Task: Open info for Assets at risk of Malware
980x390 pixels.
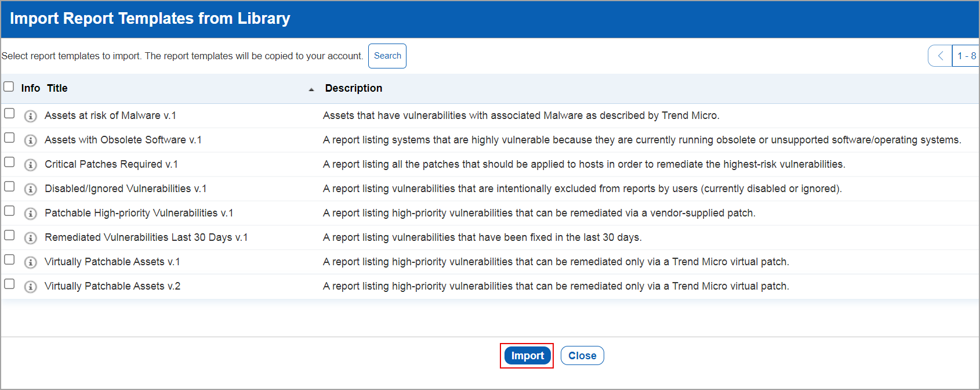Action: coord(31,116)
